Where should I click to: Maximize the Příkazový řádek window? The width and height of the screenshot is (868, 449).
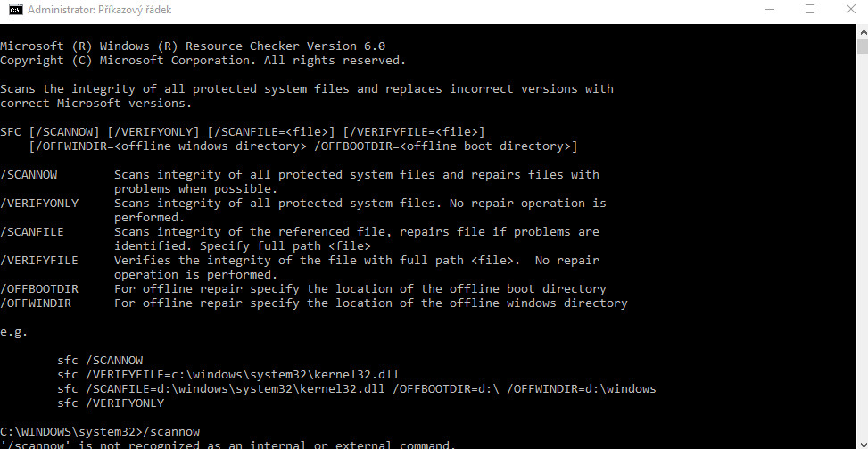click(810, 10)
